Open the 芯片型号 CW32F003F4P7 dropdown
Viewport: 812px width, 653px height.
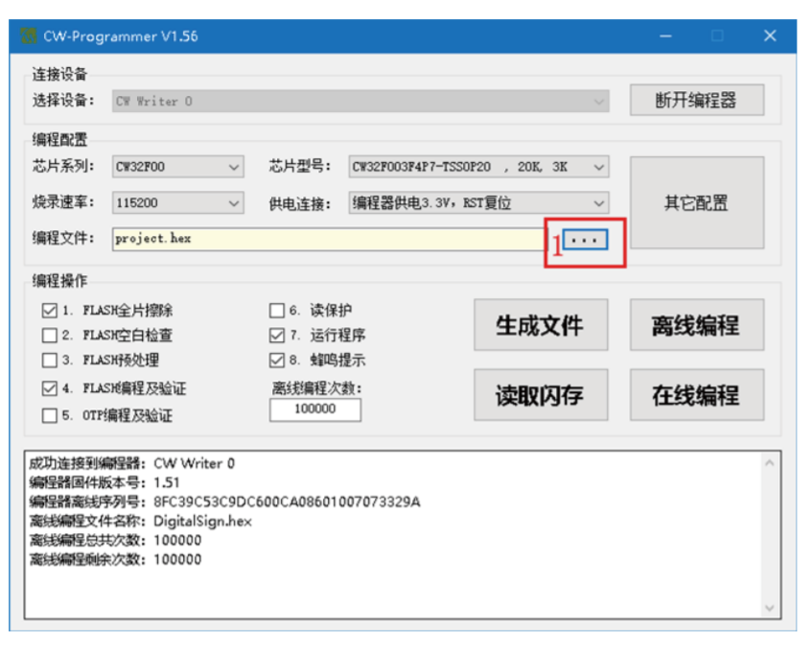[479, 167]
